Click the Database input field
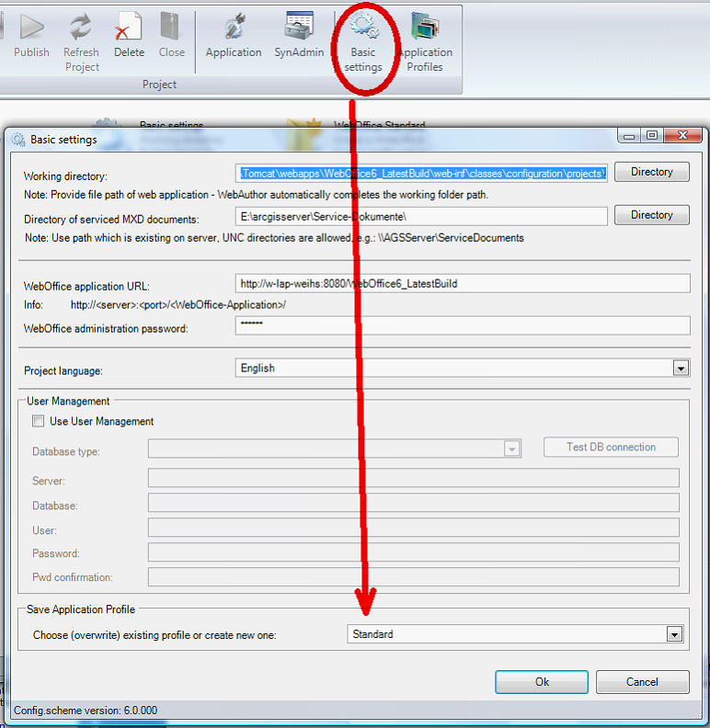 (x=414, y=503)
